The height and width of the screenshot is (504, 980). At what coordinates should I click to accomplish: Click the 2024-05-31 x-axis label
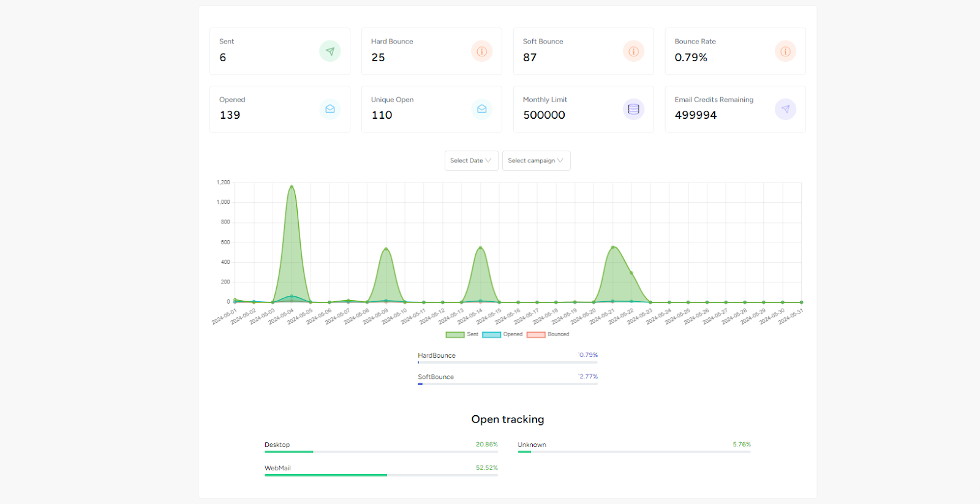[791, 317]
